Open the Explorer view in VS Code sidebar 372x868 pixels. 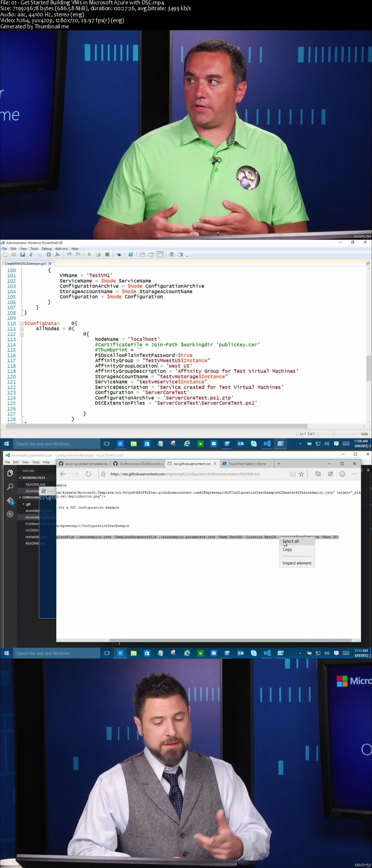[x=10, y=473]
